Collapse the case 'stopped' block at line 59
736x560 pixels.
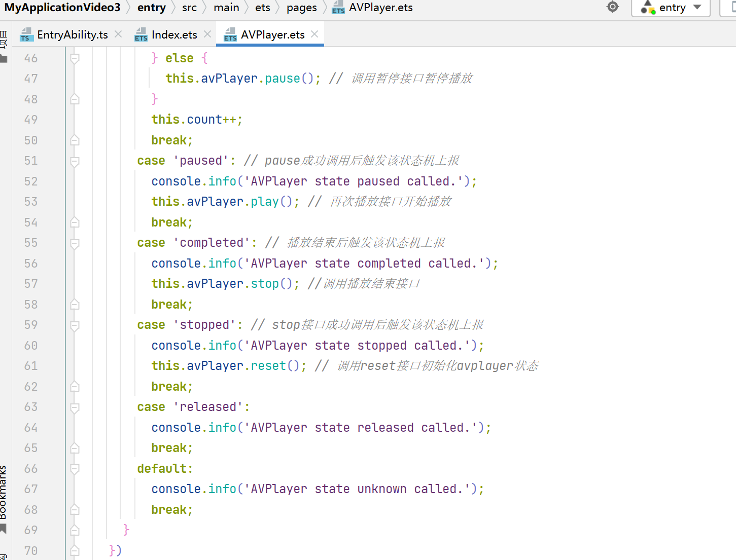[x=75, y=325]
